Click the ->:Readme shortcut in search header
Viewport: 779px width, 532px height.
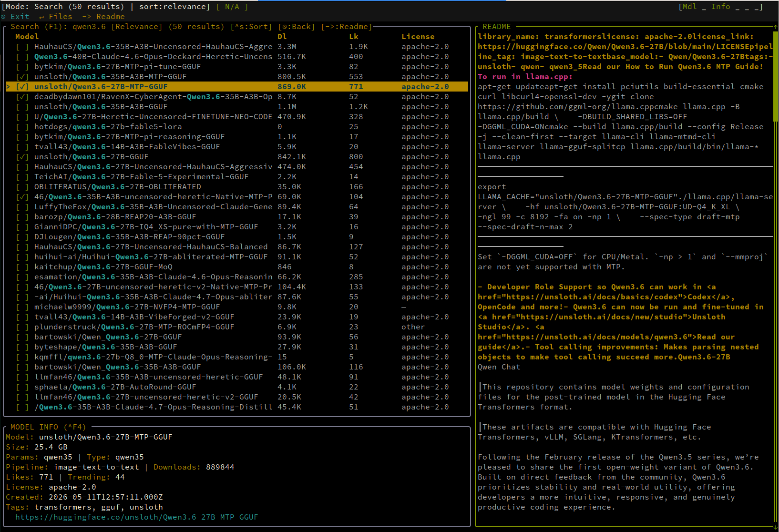coord(347,27)
